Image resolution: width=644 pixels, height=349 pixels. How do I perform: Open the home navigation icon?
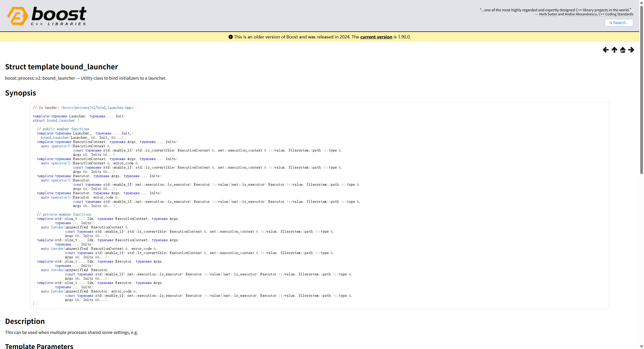pyautogui.click(x=623, y=50)
